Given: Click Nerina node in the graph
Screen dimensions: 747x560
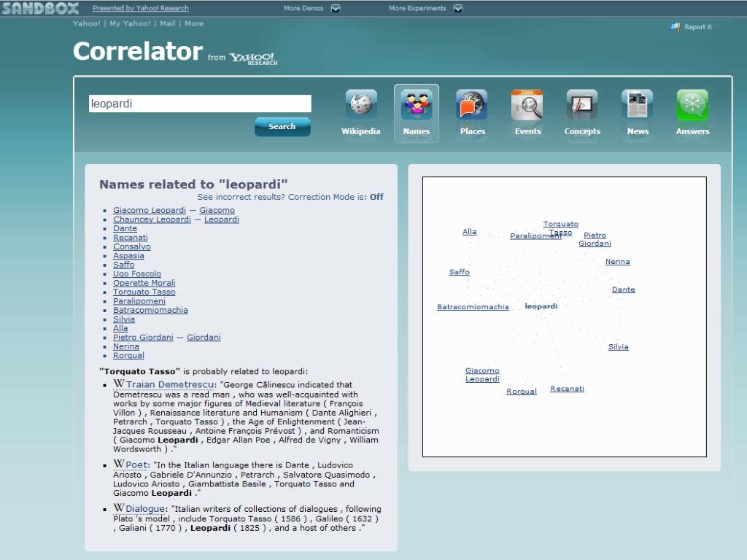Looking at the screenshot, I should point(617,262).
